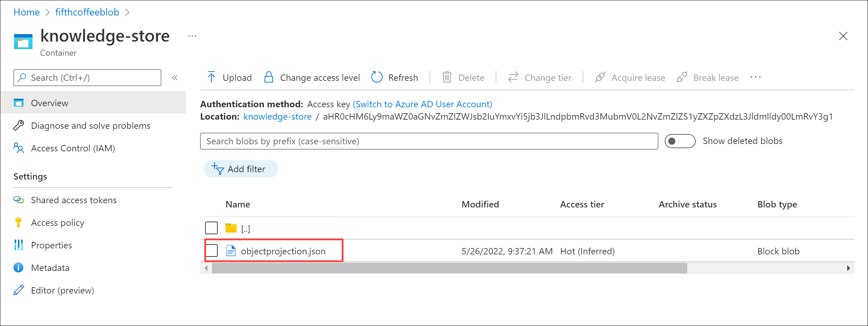
Task: Click Change access level label
Action: 320,78
